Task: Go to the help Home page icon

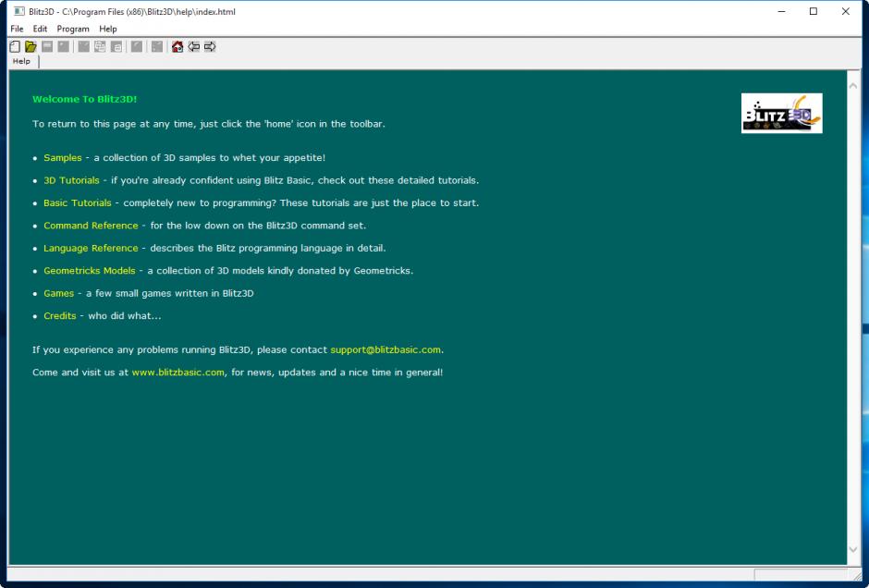Action: click(177, 46)
